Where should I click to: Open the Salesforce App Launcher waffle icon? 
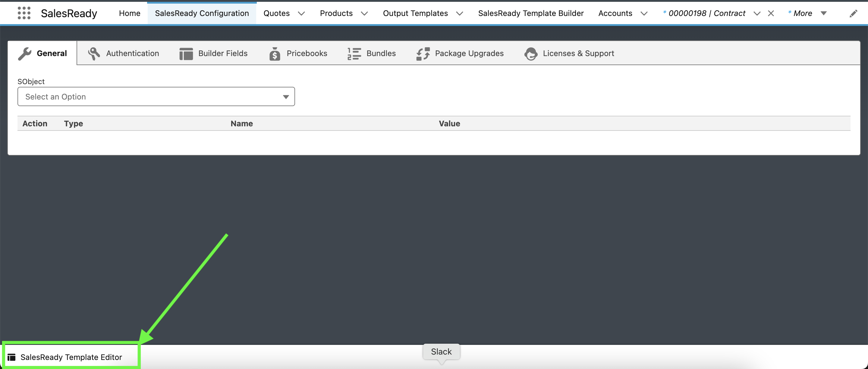tap(24, 13)
